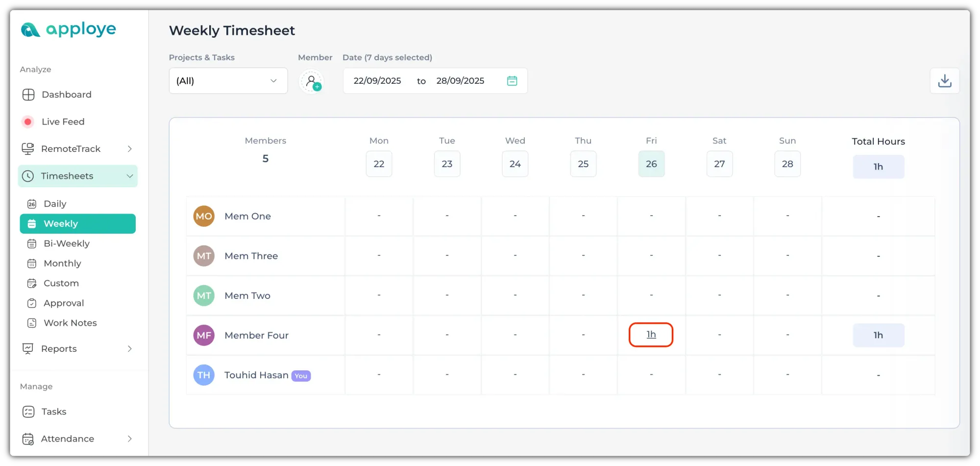Screen dimensions: 980x466
Task: Click the Apploye logo
Action: tap(69, 30)
